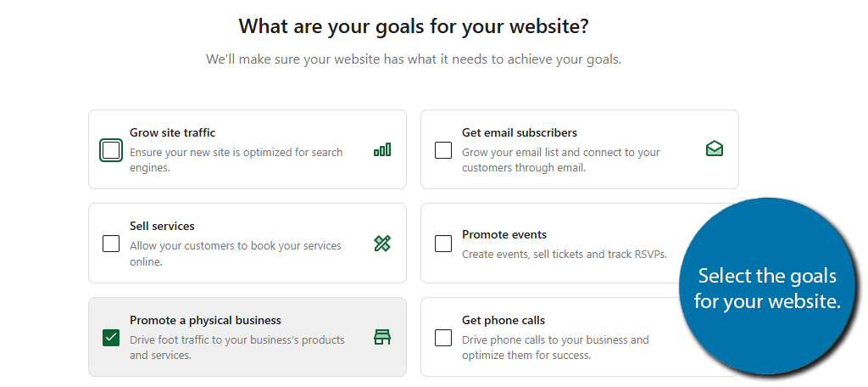868x387 pixels.
Task: Enable the Get email subscribers checkbox
Action: (x=443, y=150)
